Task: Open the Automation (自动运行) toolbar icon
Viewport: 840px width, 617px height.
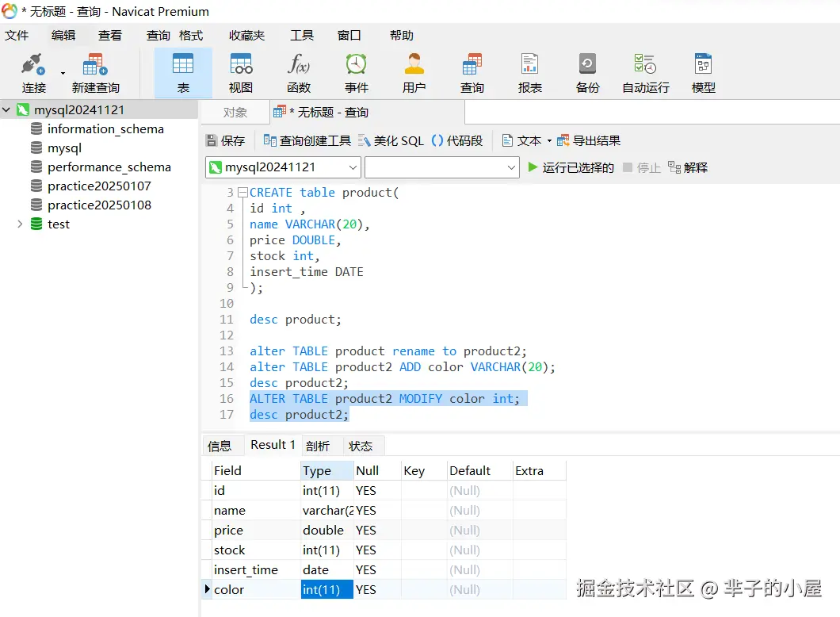Action: 646,72
